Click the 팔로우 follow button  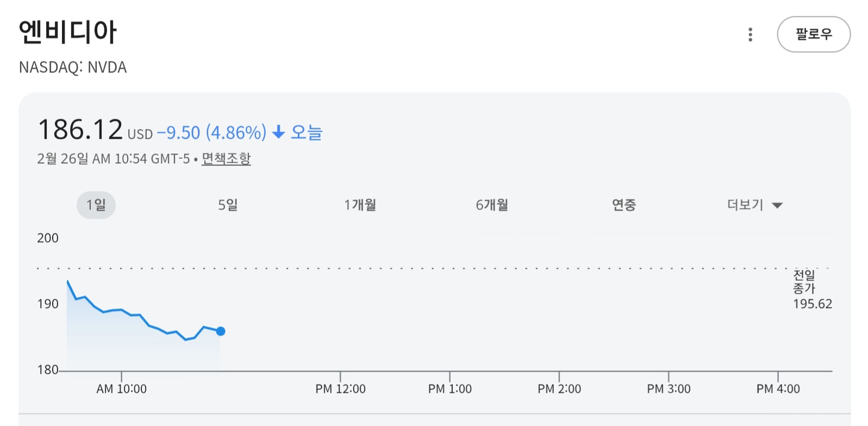[x=813, y=34]
